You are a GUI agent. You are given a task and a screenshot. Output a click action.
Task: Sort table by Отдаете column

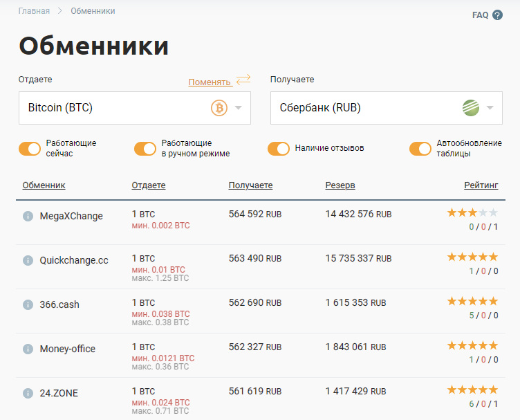tap(149, 185)
